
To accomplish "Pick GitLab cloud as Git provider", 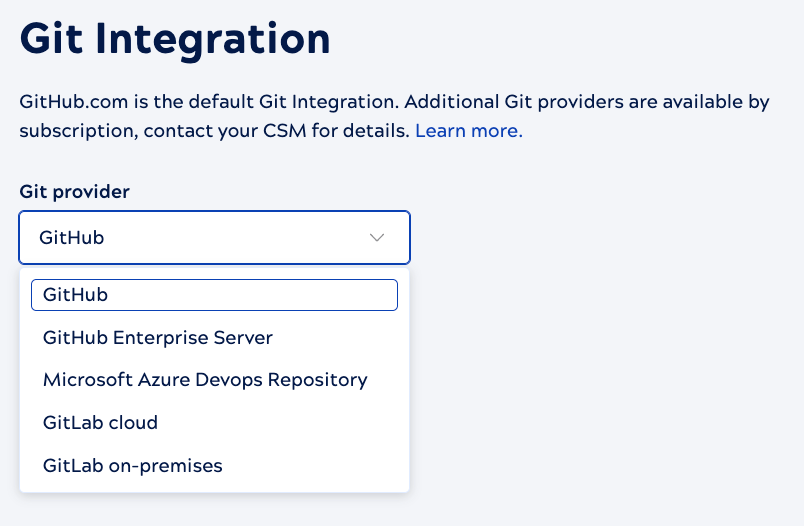I will pyautogui.click(x=100, y=423).
